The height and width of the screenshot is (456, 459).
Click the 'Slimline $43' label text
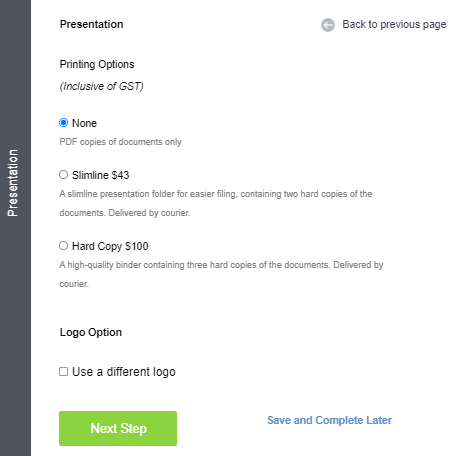[100, 175]
